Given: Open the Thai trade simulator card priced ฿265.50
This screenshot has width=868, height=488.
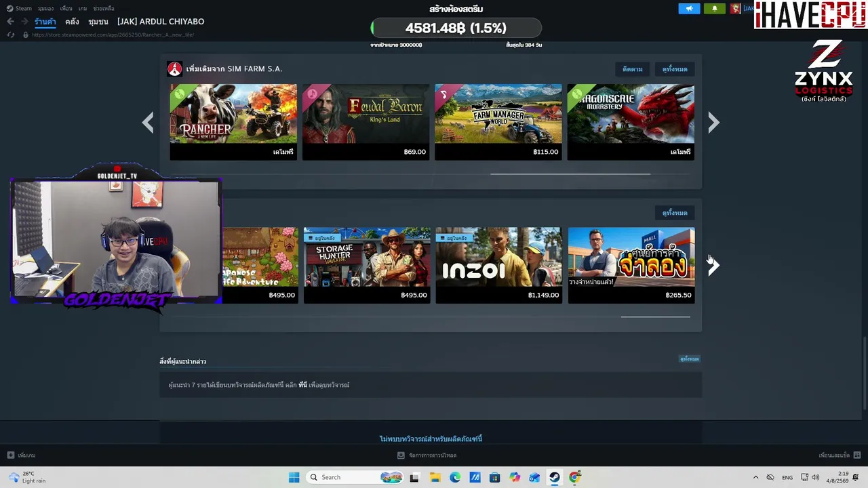Looking at the screenshot, I should tap(631, 265).
